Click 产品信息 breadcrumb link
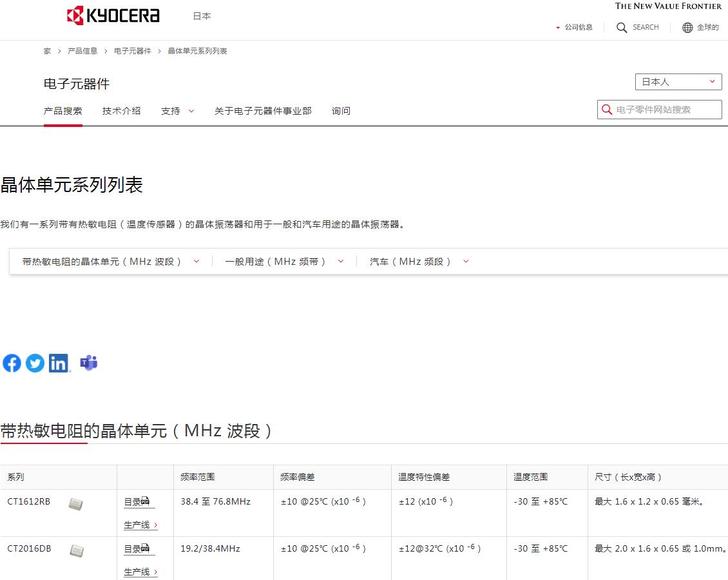Image resolution: width=728 pixels, height=580 pixels. click(82, 51)
